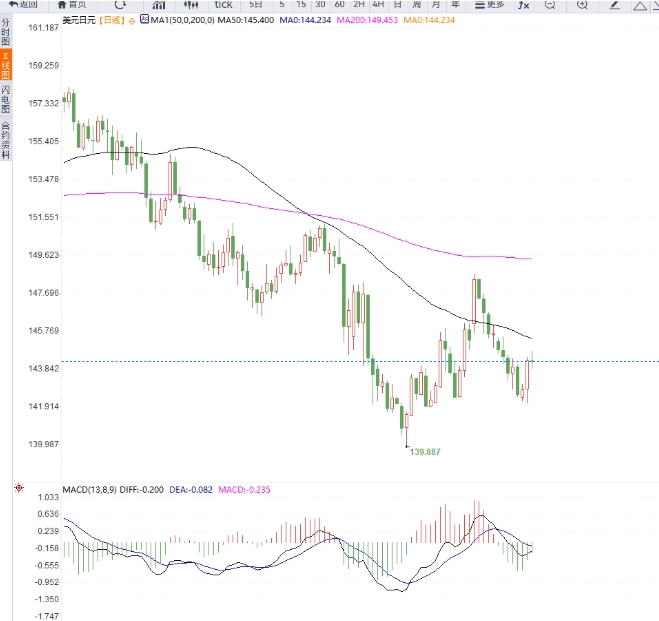Click the zoom in magnifier icon
Viewport: 659px width, 621px height.
(582, 5)
